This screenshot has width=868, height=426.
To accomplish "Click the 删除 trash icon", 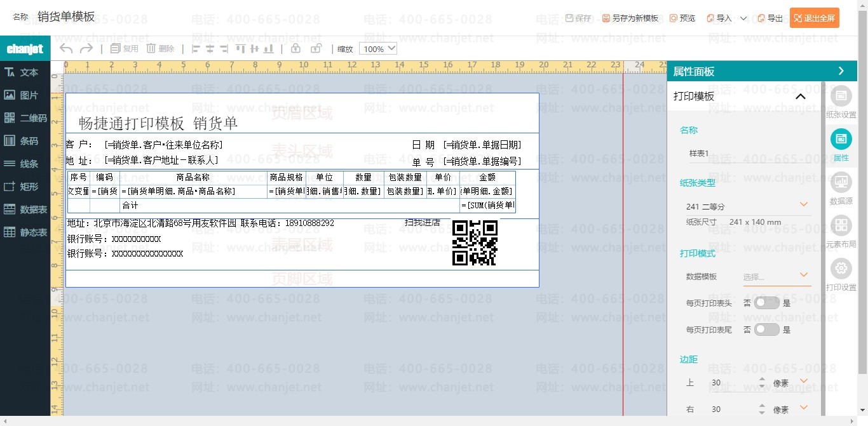I will pyautogui.click(x=160, y=49).
